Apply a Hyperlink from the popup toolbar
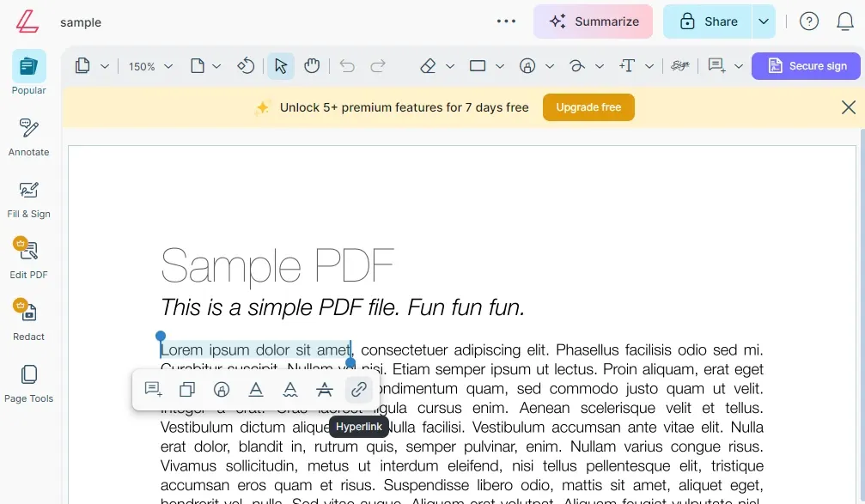This screenshot has width=865, height=504. (359, 389)
